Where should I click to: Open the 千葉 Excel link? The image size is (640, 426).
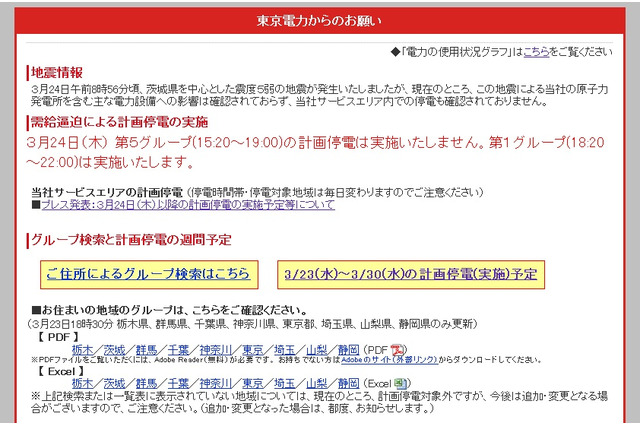[178, 383]
